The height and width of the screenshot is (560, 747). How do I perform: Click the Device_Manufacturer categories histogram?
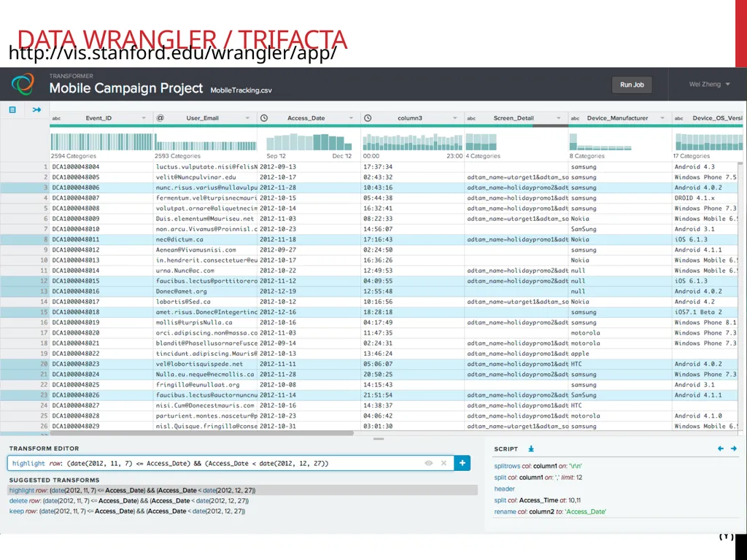(x=600, y=142)
